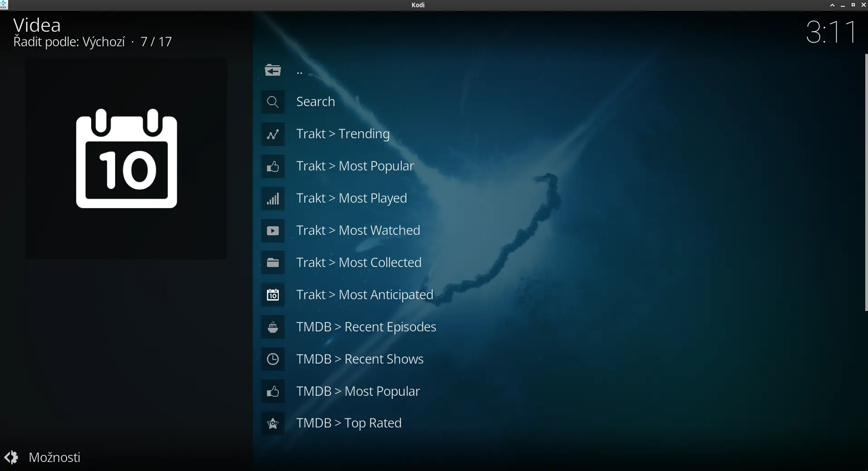Viewport: 868px width, 471px height.
Task: Click the parent folder back-arrow icon
Action: (x=273, y=70)
